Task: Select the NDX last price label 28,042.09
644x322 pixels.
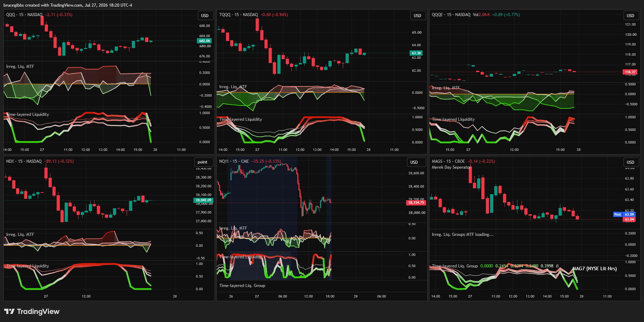Action: point(203,200)
